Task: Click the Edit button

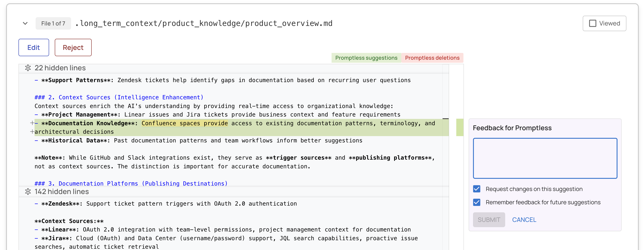Action: pyautogui.click(x=33, y=47)
